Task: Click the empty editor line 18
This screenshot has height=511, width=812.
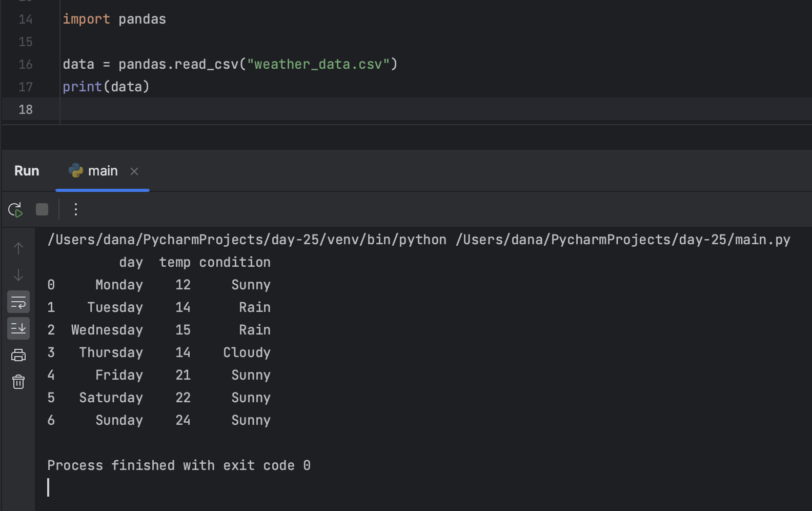Action: (x=436, y=110)
